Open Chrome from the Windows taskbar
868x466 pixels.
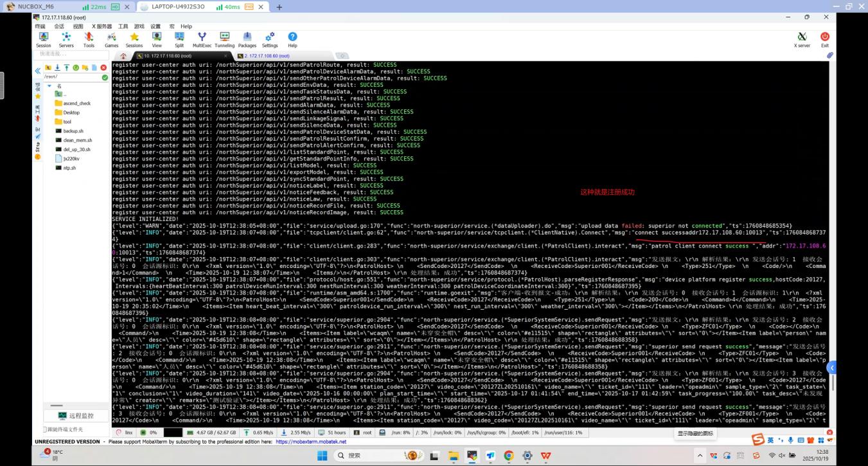[x=508, y=456]
